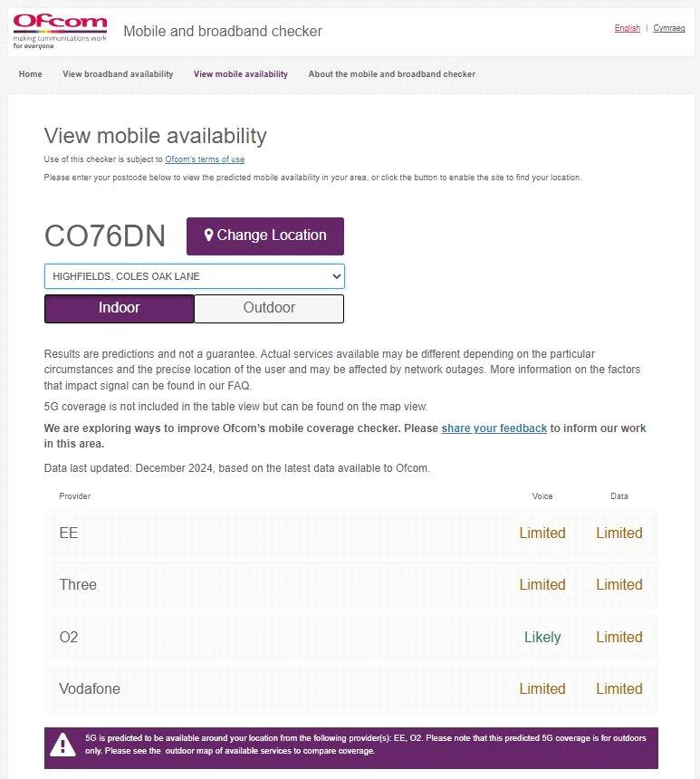This screenshot has height=779, width=700.
Task: Click O2 voice status 'Likely'
Action: [x=542, y=638]
